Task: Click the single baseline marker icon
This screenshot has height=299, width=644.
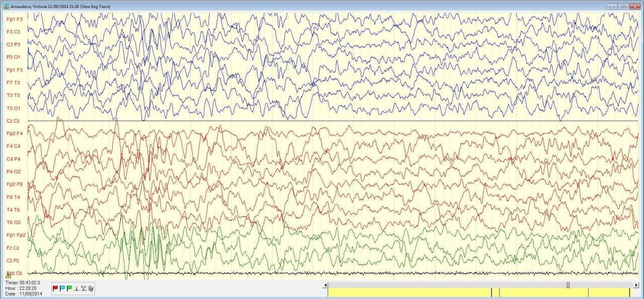Action: 76,288
